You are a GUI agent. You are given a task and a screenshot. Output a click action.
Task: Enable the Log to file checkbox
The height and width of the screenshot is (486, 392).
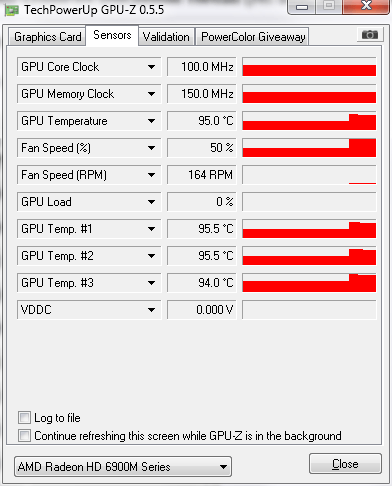(x=24, y=417)
